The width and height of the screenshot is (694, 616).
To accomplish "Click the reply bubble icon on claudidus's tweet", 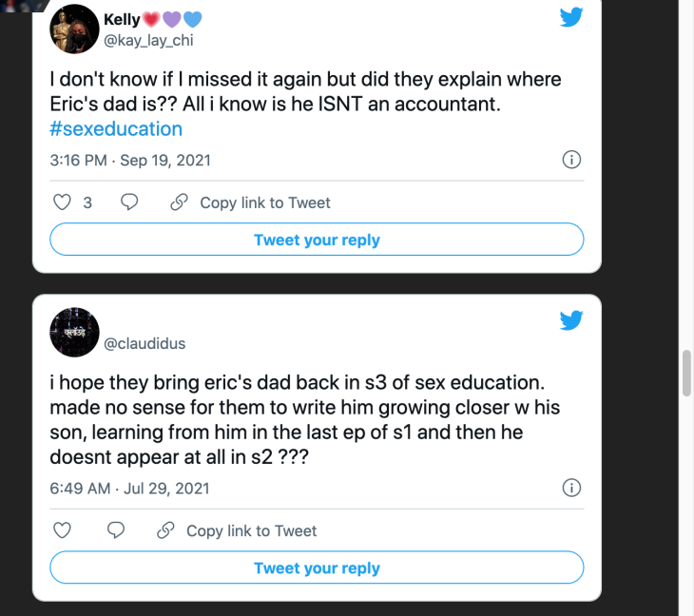I will (116, 530).
